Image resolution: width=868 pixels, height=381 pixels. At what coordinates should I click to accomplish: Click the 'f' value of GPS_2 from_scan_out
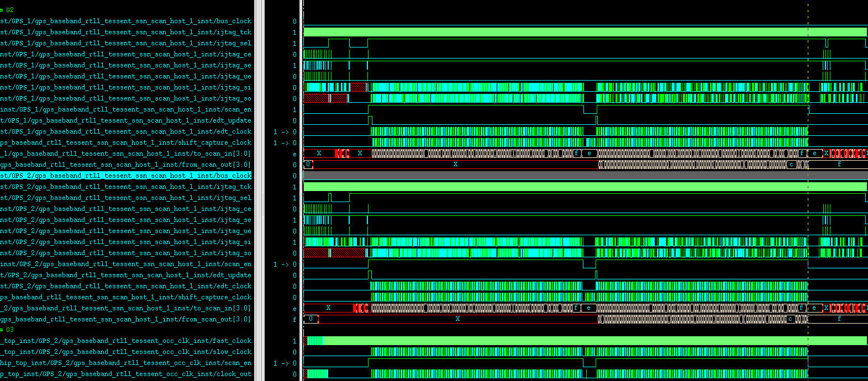pos(294,319)
